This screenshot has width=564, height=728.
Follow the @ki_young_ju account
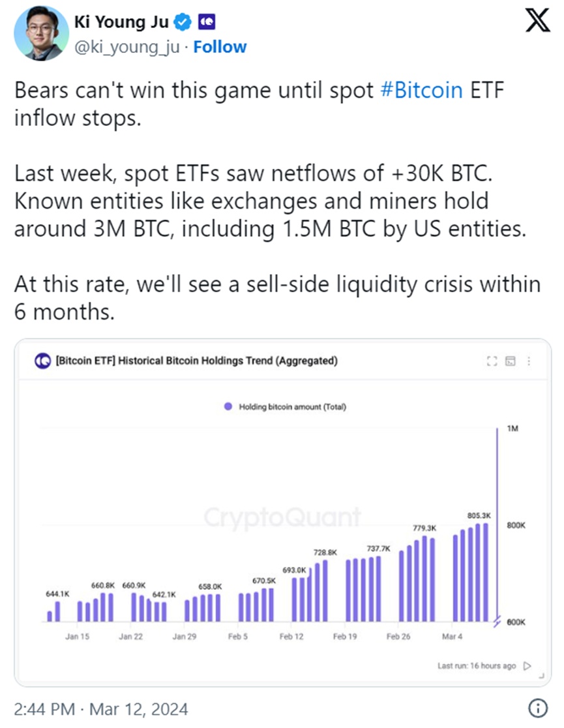tap(220, 48)
